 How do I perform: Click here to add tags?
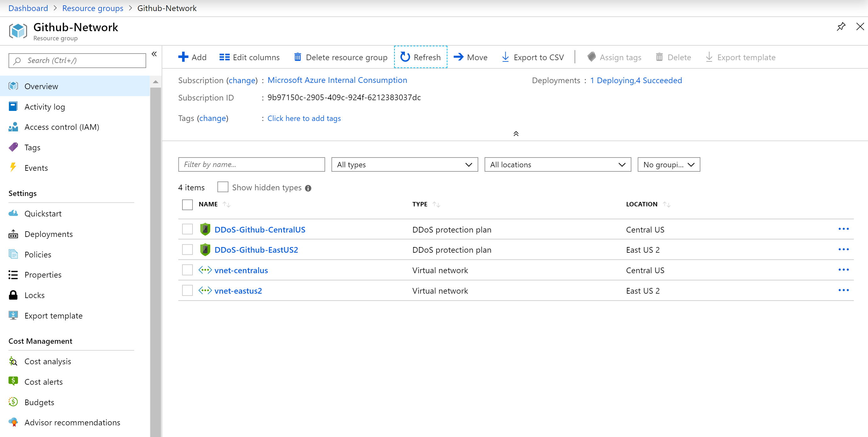[304, 118]
